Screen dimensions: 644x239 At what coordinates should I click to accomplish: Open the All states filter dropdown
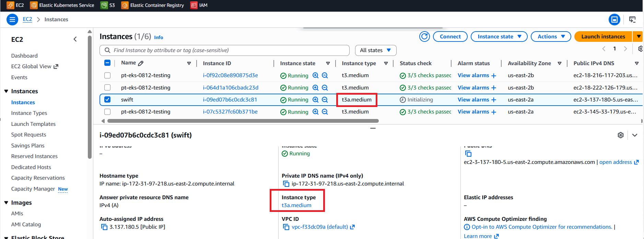point(376,50)
